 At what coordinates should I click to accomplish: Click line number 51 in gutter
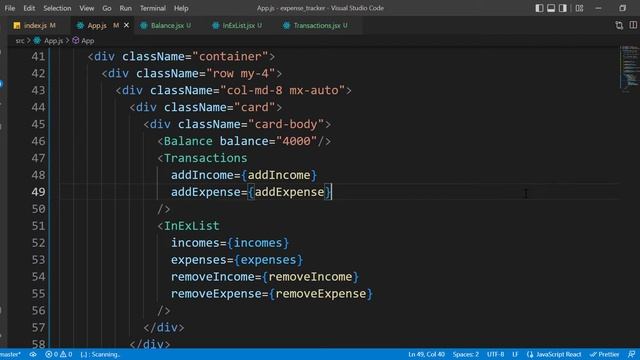(x=38, y=226)
